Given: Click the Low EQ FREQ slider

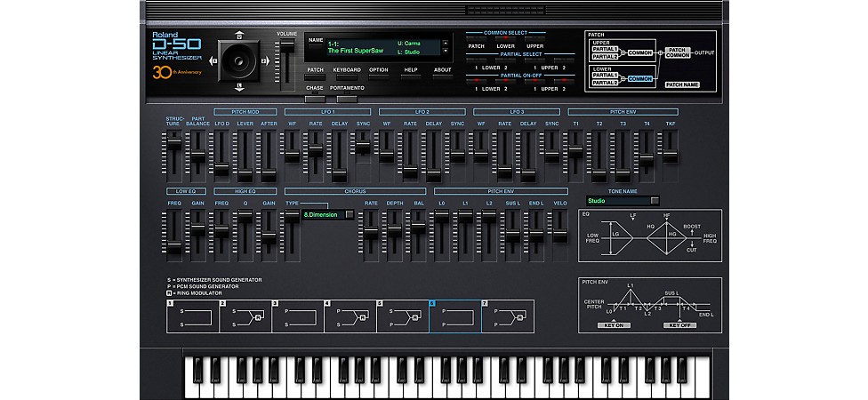Looking at the screenshot, I should point(173,248).
